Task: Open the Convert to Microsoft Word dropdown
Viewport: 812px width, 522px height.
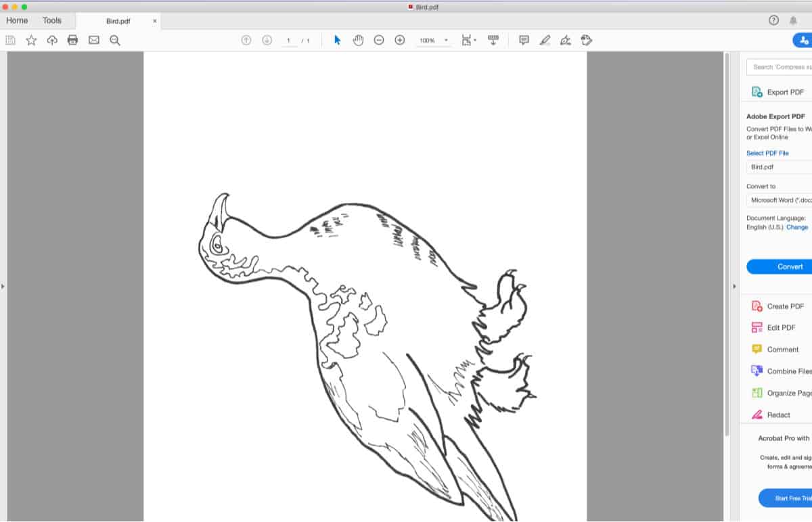Action: coord(780,200)
